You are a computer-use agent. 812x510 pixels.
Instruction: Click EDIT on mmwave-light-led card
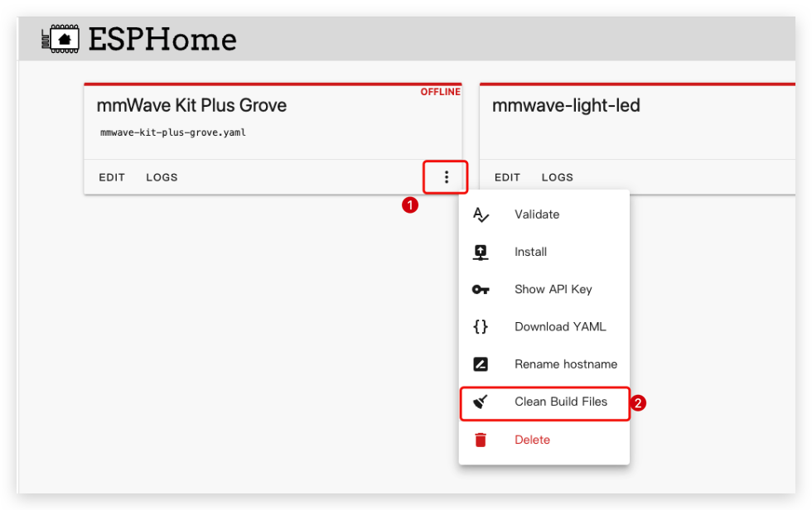click(507, 177)
